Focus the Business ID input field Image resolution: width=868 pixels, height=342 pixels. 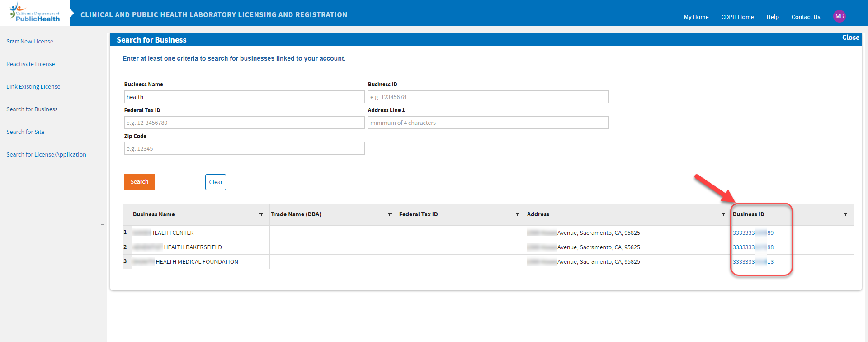488,97
